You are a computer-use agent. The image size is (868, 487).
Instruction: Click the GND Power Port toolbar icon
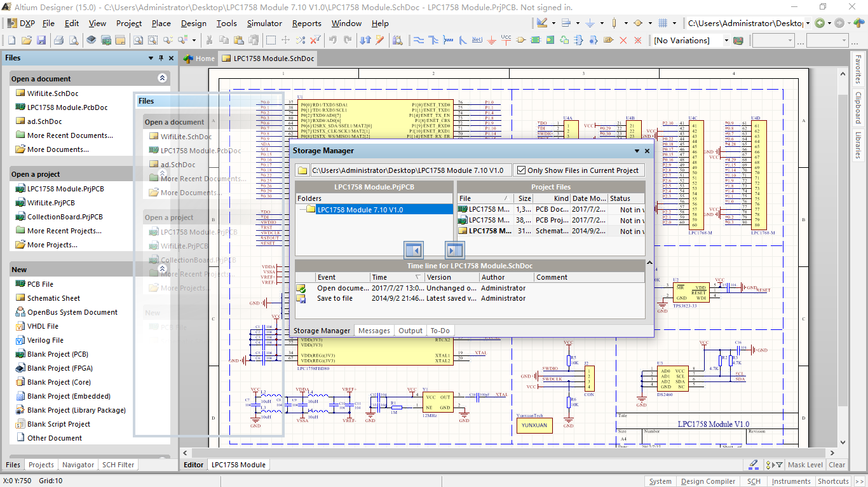coord(492,40)
